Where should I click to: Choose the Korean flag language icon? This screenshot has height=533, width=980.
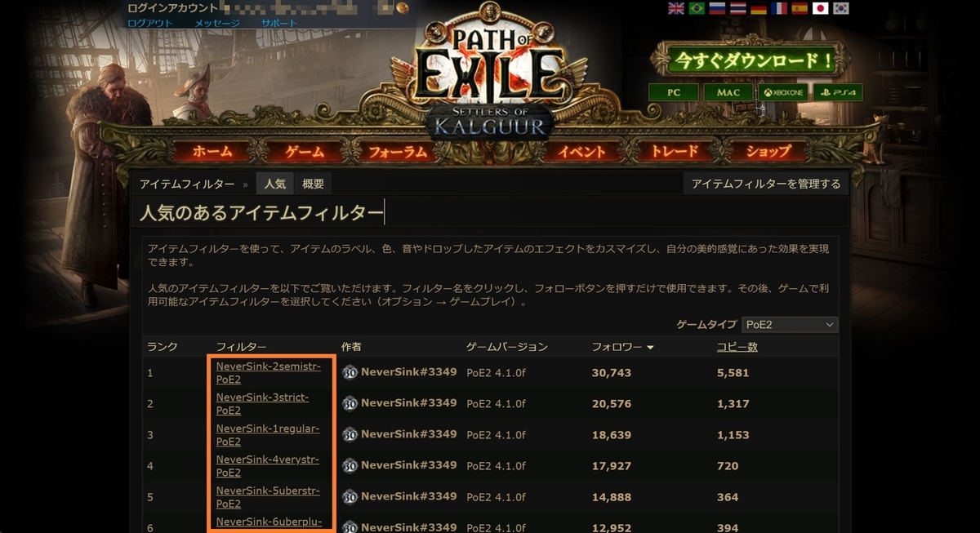(840, 8)
